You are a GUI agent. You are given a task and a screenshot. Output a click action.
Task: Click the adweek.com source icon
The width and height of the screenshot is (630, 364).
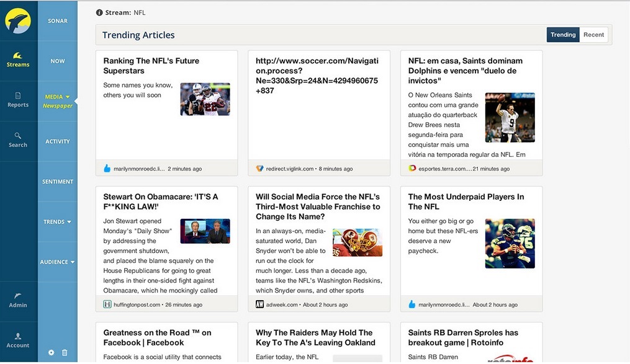259,304
